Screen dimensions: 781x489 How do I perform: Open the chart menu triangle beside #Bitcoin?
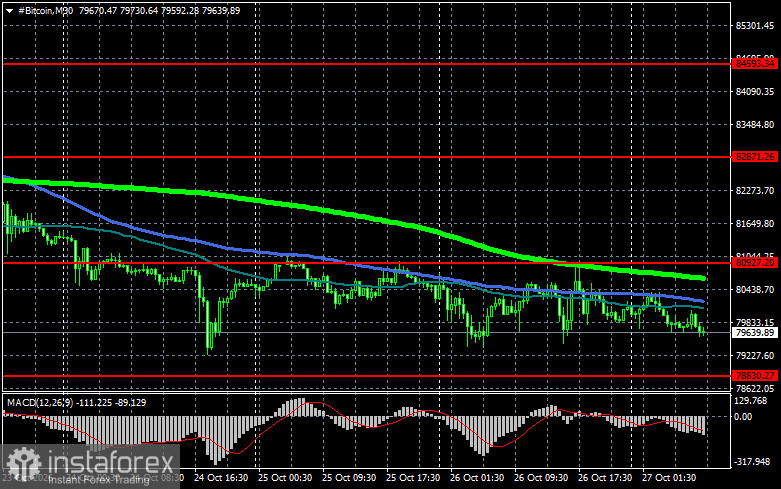coord(9,11)
